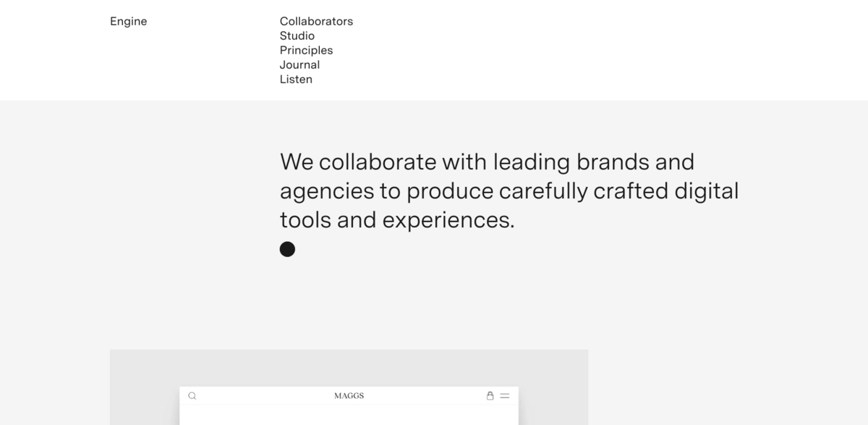Navigate to the Journal page

(299, 65)
